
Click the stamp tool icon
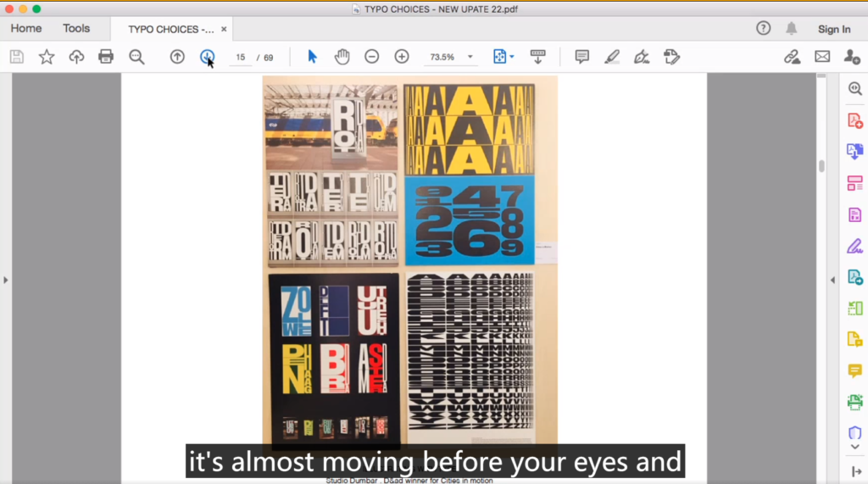(671, 57)
